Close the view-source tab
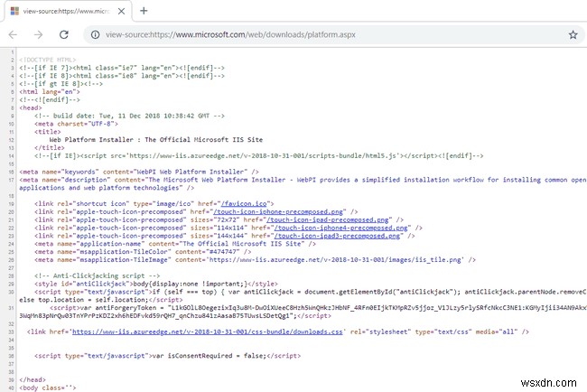The image size is (587, 392). [121, 11]
